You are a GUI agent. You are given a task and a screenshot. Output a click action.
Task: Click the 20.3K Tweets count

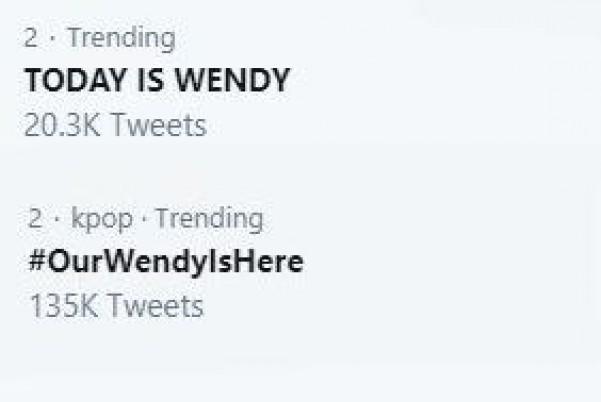point(115,126)
